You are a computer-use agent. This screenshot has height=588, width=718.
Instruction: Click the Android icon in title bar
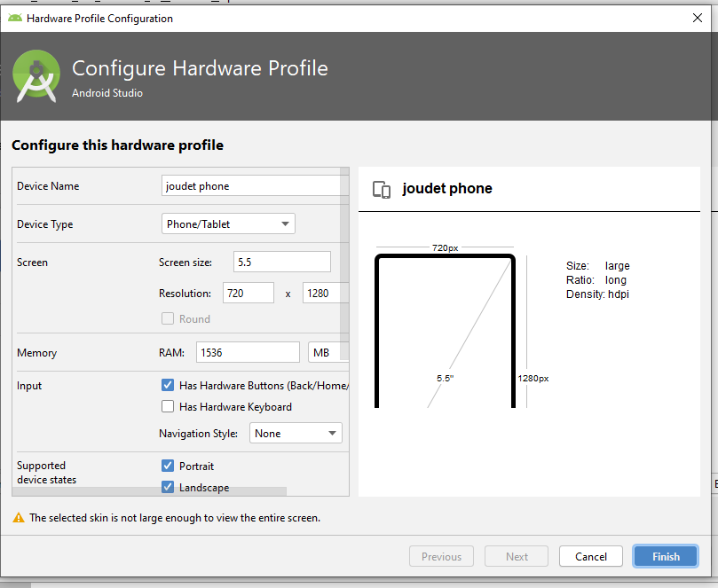pos(15,18)
